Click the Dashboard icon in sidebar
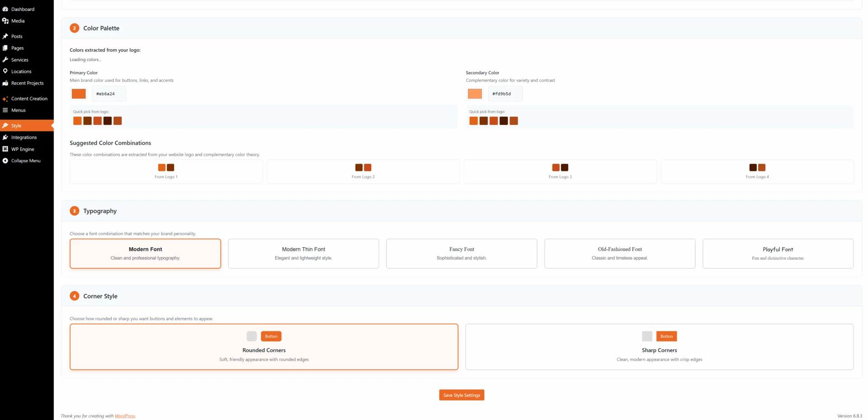 [x=5, y=9]
